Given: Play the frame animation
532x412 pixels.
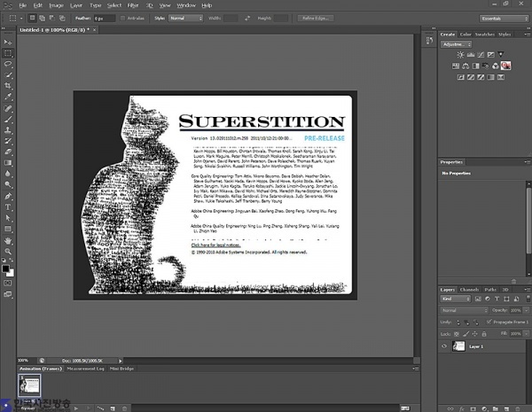Looking at the screenshot, I should pos(76,408).
